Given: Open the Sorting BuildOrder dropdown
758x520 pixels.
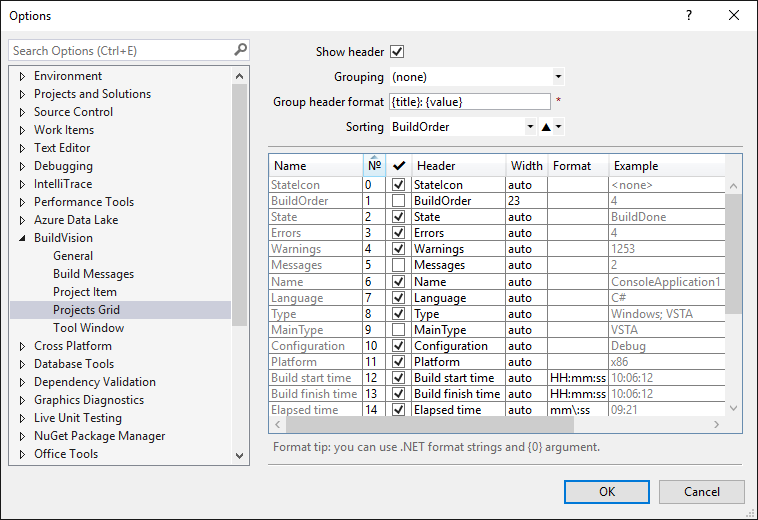Looking at the screenshot, I should [530, 127].
